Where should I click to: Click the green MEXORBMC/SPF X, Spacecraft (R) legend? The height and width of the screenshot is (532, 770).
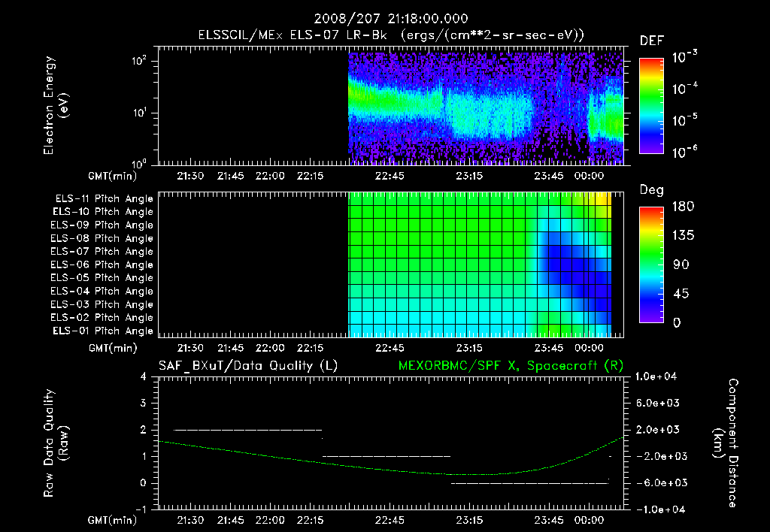[x=511, y=366]
